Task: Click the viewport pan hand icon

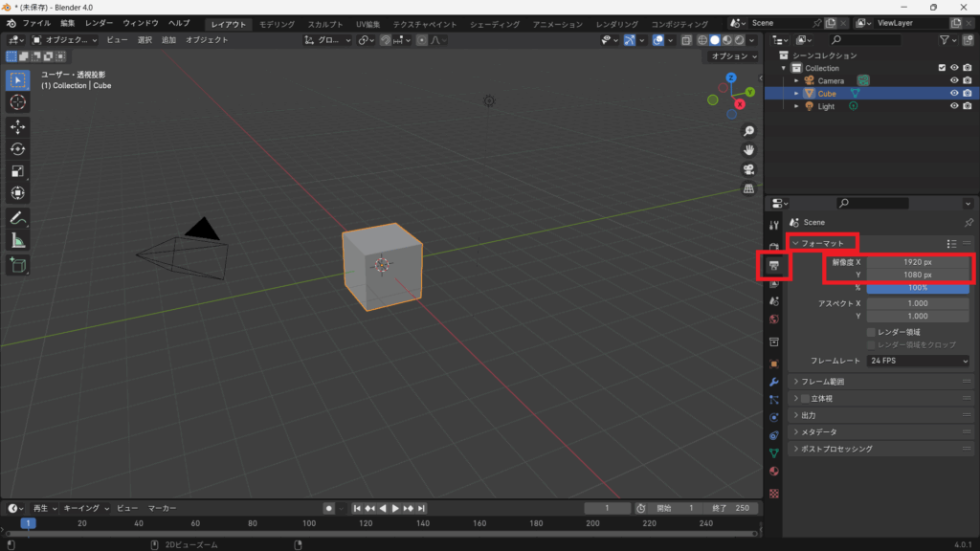Action: click(748, 150)
